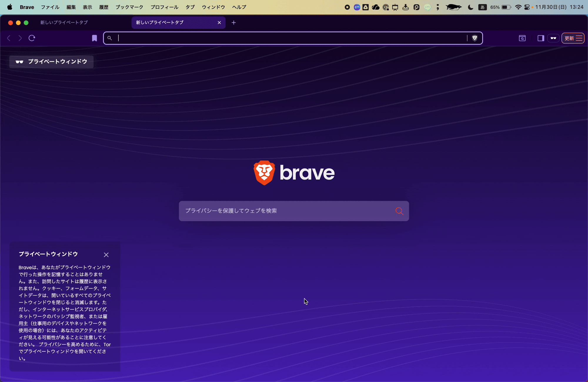Click the Brave Shields lion icon in address bar

475,38
